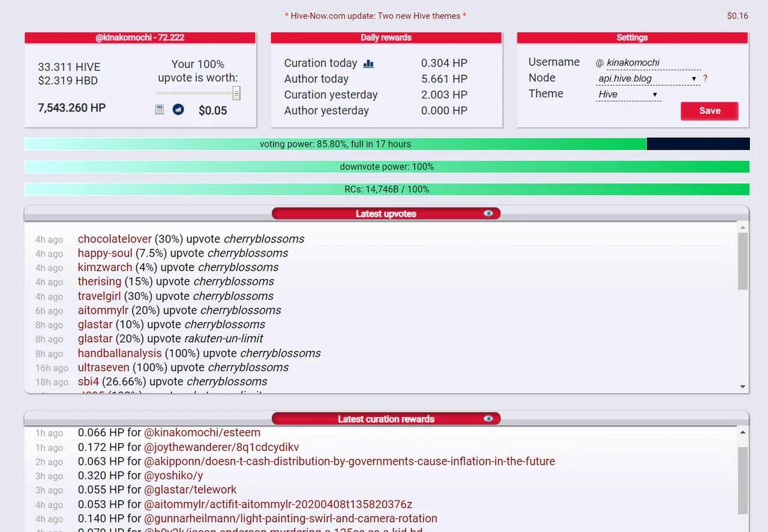Click the 2.003 HP Curation yesterday value
This screenshot has width=768, height=532.
coord(444,95)
